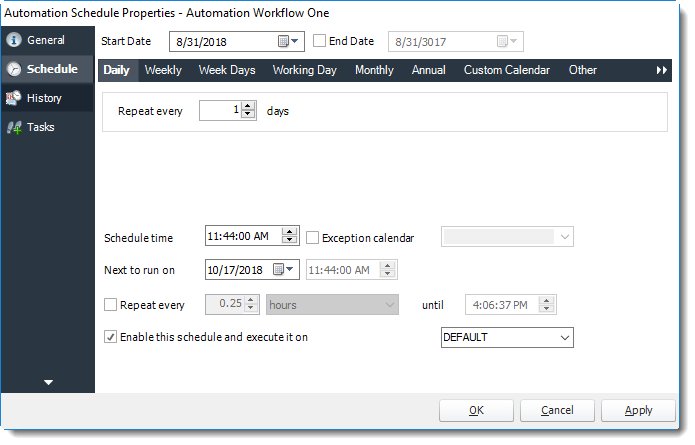The image size is (695, 445).
Task: Uncheck Enable this schedule and execute it on
Action: tap(110, 337)
